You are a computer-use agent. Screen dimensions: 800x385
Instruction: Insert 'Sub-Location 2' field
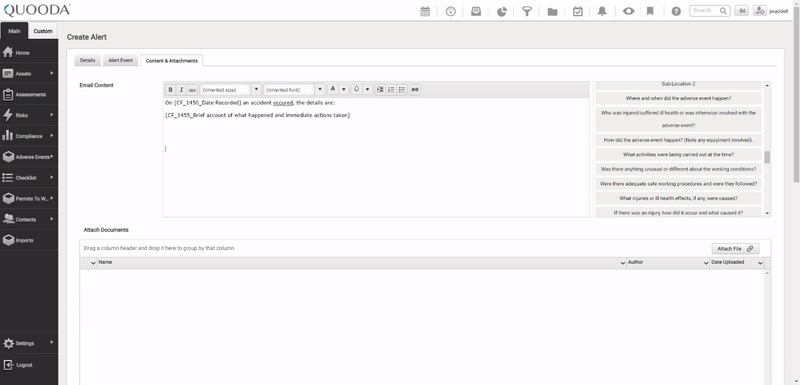679,85
